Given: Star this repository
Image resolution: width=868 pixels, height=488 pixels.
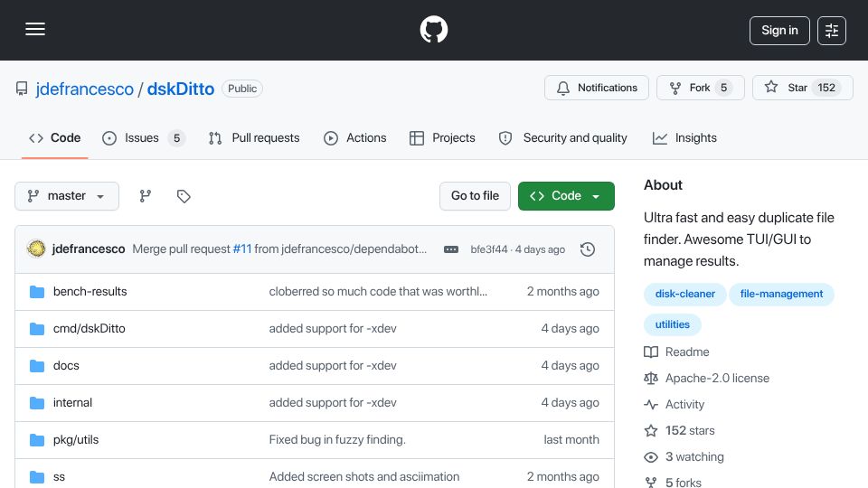Looking at the screenshot, I should (x=802, y=88).
